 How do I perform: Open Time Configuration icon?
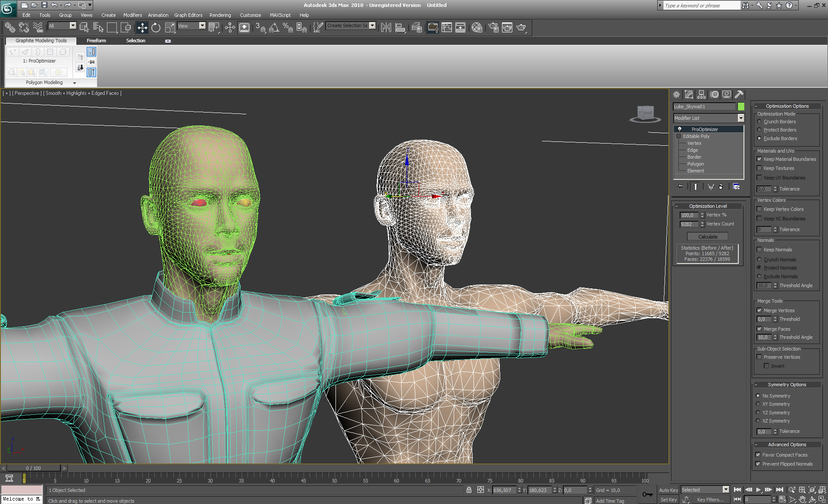pos(782,499)
